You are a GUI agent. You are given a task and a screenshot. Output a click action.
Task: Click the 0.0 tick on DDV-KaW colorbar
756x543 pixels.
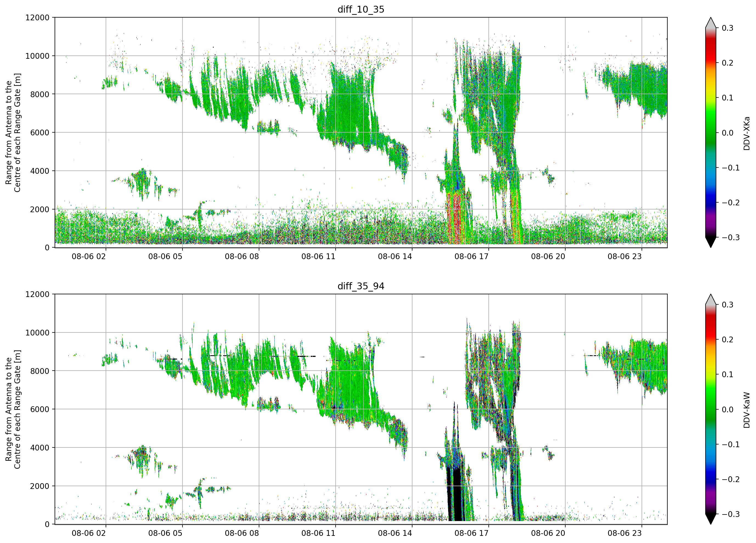727,409
